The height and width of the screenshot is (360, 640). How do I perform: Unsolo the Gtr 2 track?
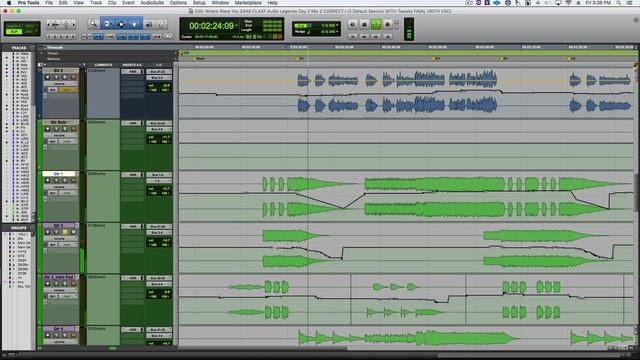pos(65,232)
